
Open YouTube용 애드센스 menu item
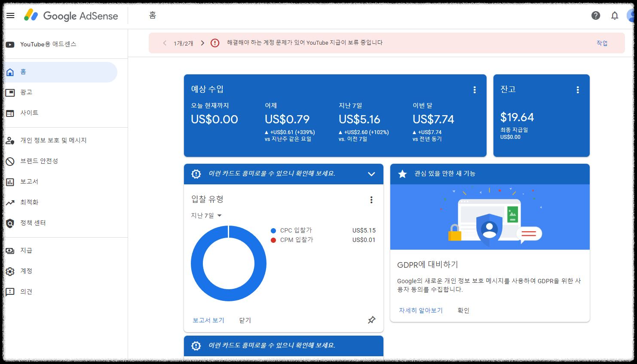click(x=48, y=44)
